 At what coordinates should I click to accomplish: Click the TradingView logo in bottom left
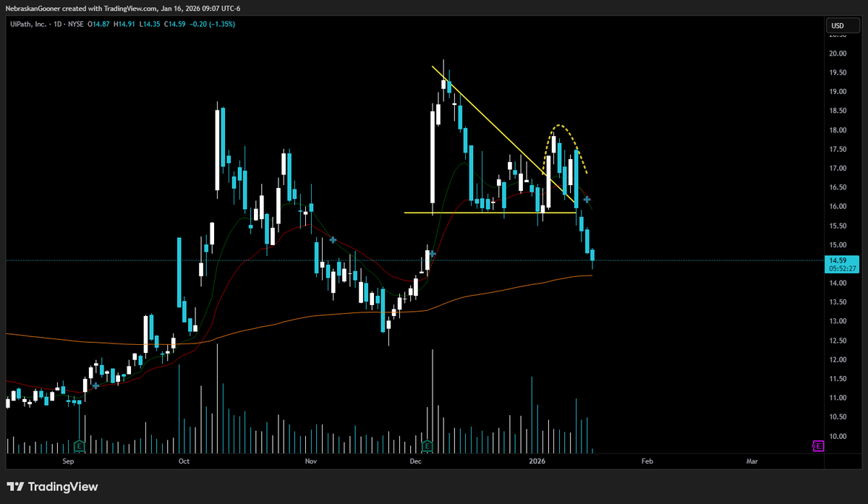pyautogui.click(x=51, y=487)
